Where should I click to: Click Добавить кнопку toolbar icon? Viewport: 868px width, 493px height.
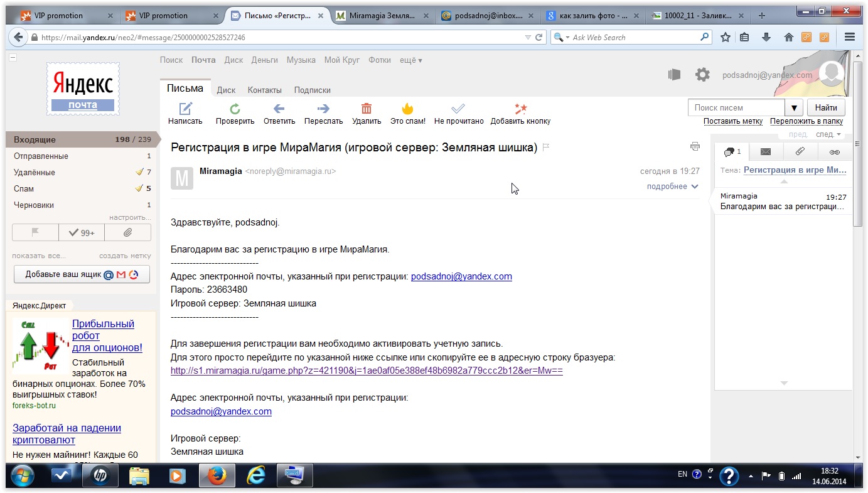pyautogui.click(x=520, y=114)
